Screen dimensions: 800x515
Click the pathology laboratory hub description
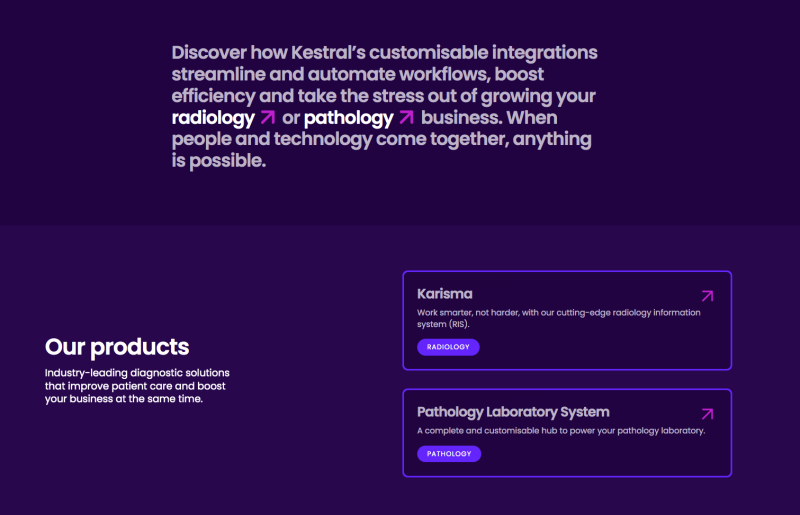pos(561,431)
